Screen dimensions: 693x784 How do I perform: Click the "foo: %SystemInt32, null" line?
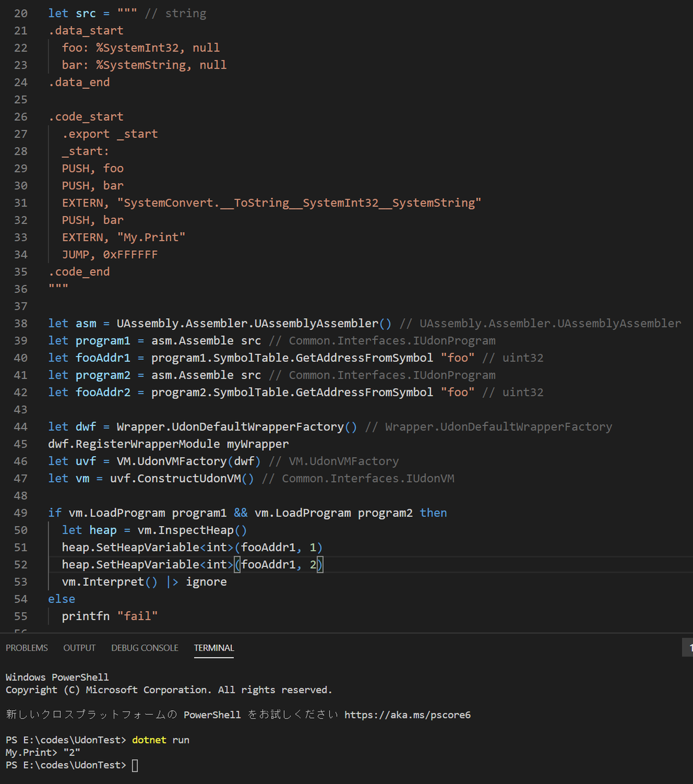point(141,48)
